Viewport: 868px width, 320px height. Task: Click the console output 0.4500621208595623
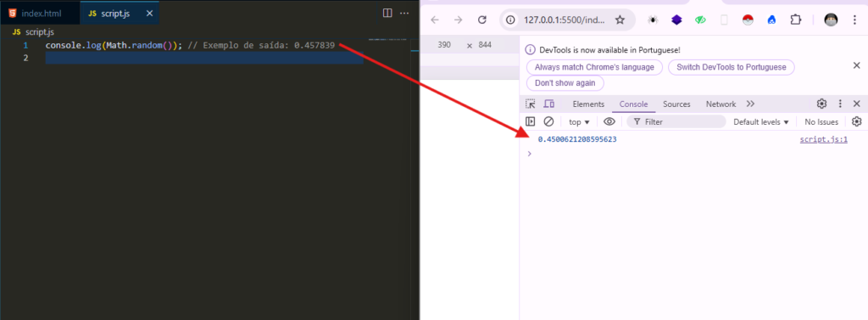pos(577,139)
